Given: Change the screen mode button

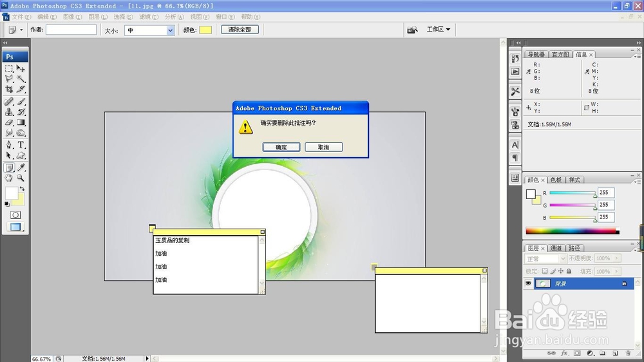Looking at the screenshot, I should coord(15,227).
